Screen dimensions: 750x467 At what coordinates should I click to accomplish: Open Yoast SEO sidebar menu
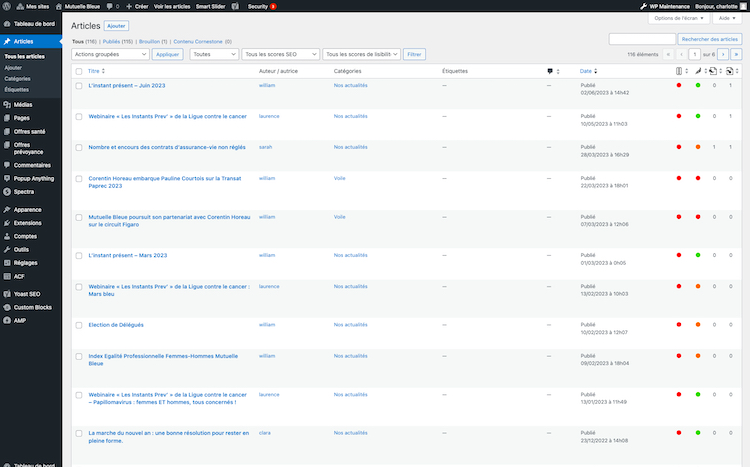pos(26,293)
